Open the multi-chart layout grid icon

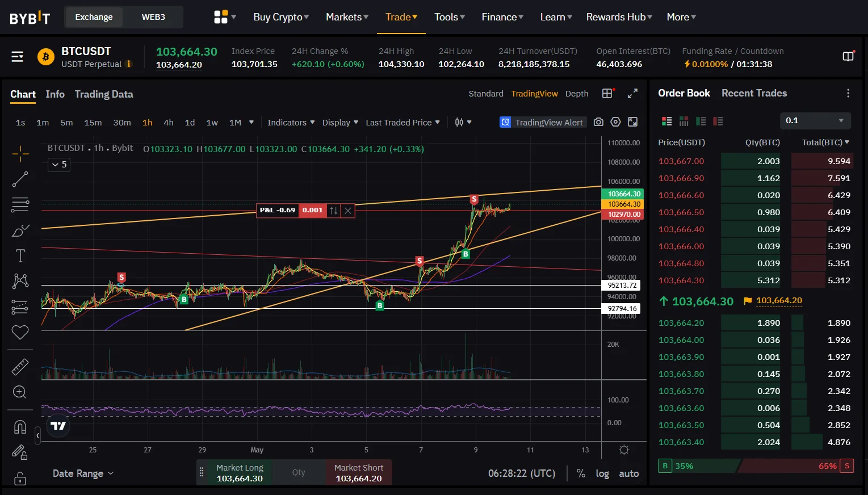pyautogui.click(x=608, y=94)
